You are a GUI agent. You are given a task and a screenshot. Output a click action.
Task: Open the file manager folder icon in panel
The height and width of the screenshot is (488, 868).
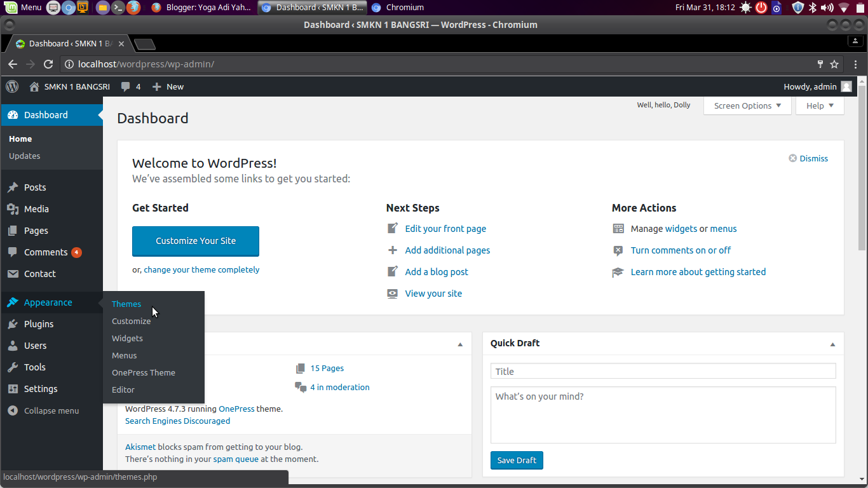[102, 8]
